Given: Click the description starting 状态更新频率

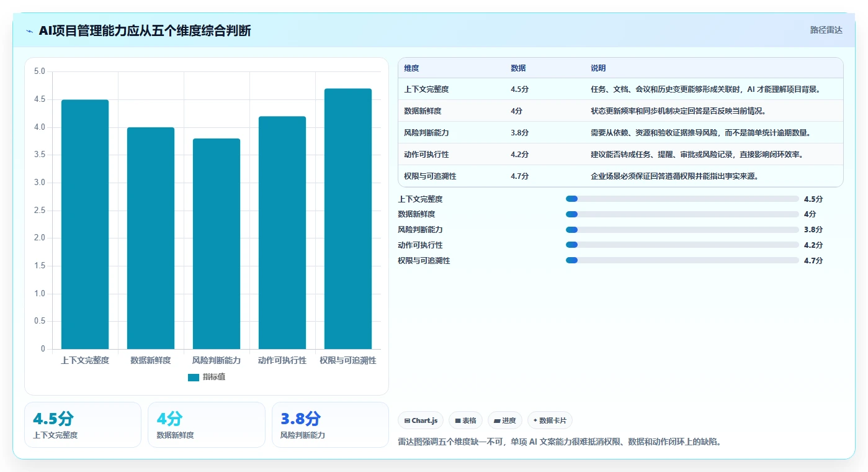Looking at the screenshot, I should 678,111.
